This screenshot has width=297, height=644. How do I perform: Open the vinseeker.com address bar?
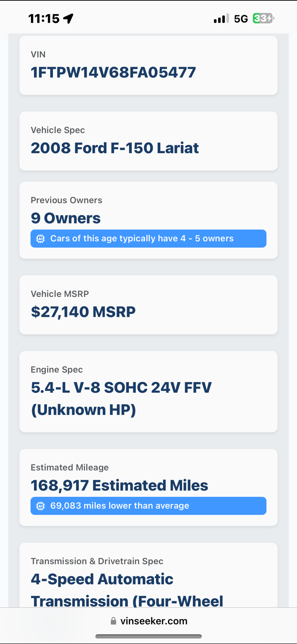coord(154,621)
